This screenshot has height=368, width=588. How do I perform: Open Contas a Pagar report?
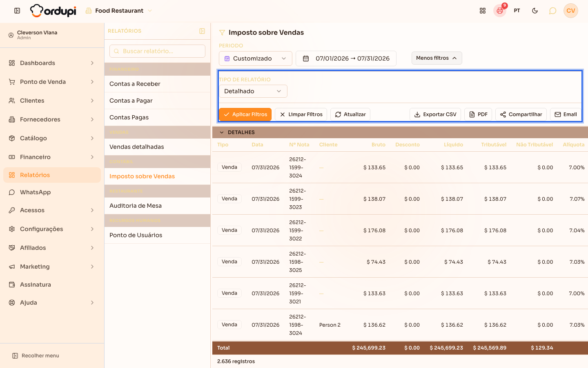(x=157, y=101)
